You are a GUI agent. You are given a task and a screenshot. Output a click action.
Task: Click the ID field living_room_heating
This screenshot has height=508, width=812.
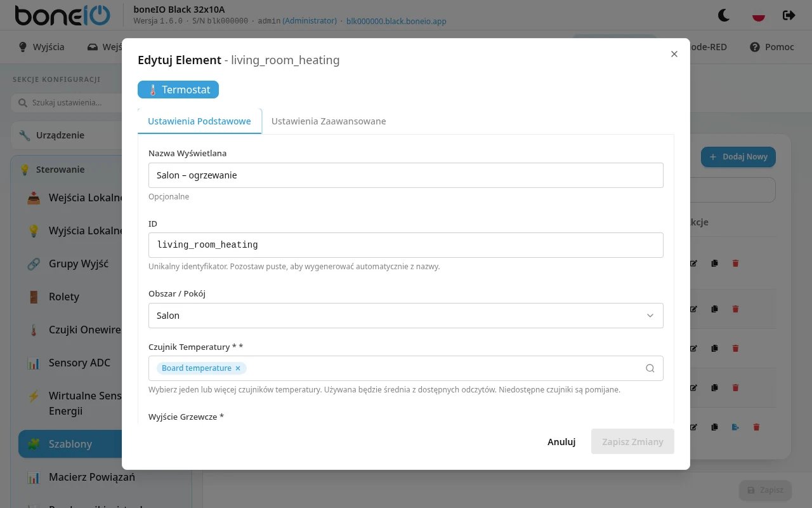pos(406,245)
